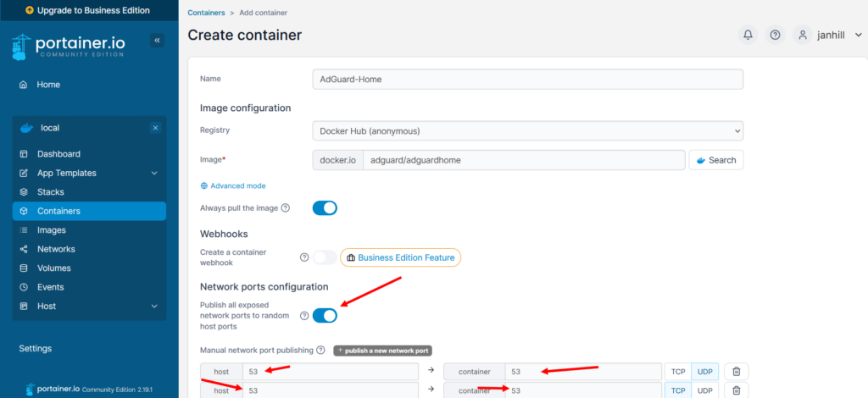The image size is (868, 398).
Task: Open notifications bell icon
Action: [748, 35]
